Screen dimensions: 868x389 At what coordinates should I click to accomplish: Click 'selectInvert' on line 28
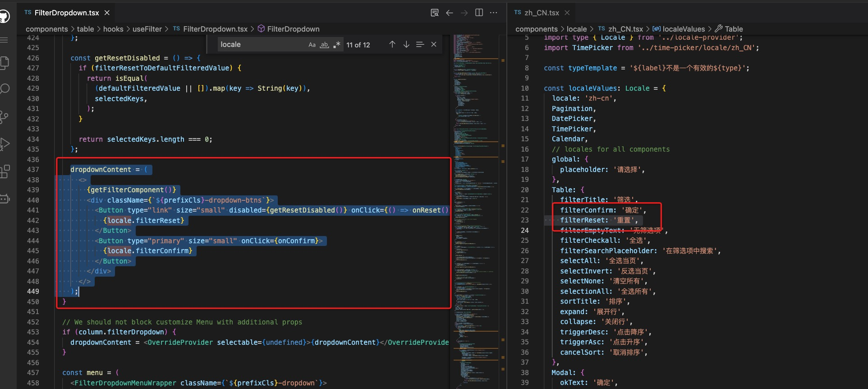pos(584,271)
